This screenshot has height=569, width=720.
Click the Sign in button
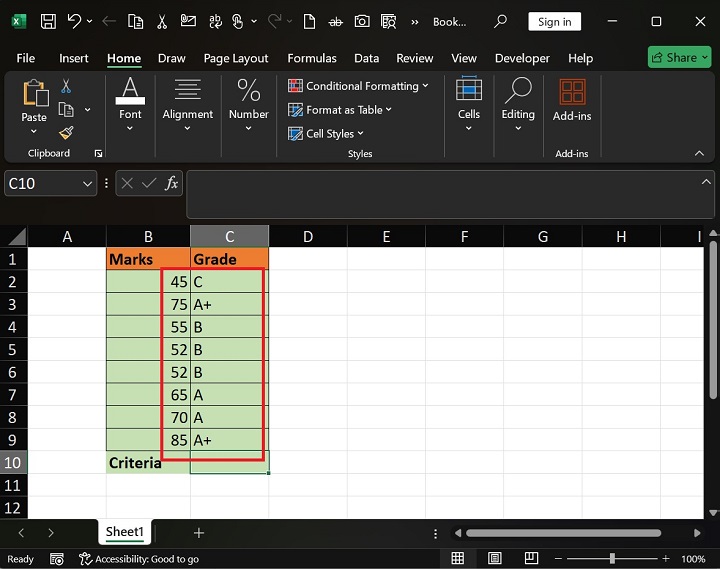click(x=554, y=21)
